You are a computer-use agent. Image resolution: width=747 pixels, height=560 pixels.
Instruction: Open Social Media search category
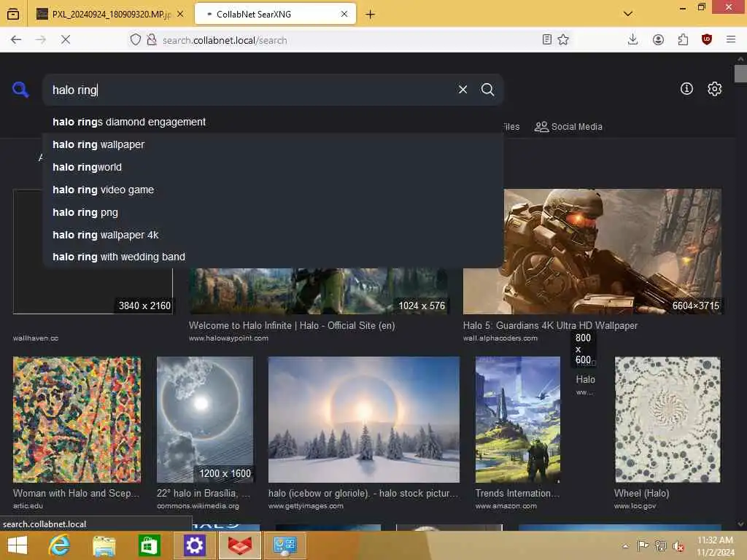pyautogui.click(x=568, y=127)
